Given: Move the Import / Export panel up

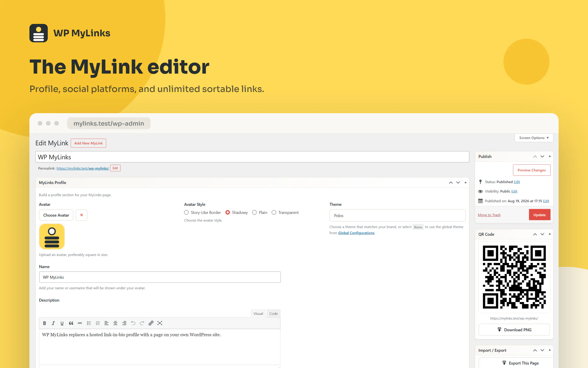Looking at the screenshot, I should point(535,350).
